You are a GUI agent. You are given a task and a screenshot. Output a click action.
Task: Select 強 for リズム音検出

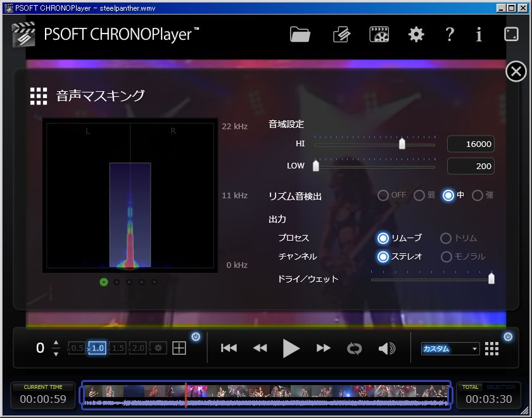tap(478, 196)
